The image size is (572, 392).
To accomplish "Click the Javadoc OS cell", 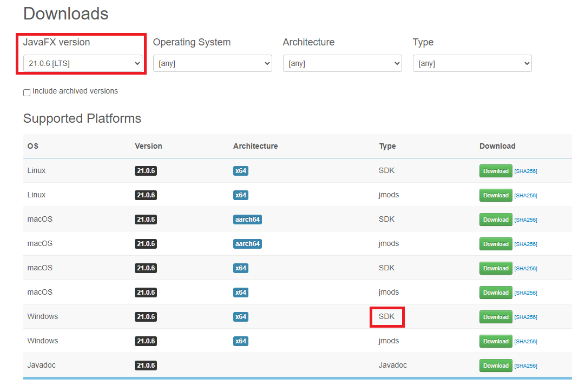I will [42, 365].
